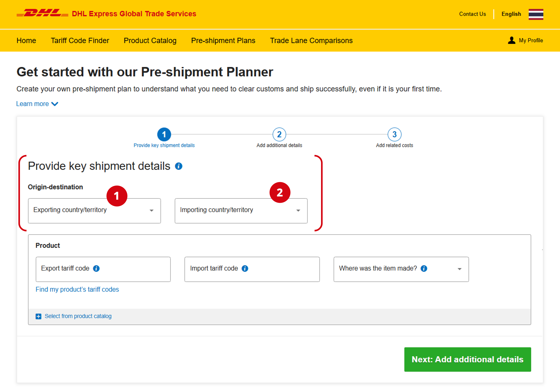Click the My Profile person icon
Viewport: 560px width, 392px height.
click(512, 40)
